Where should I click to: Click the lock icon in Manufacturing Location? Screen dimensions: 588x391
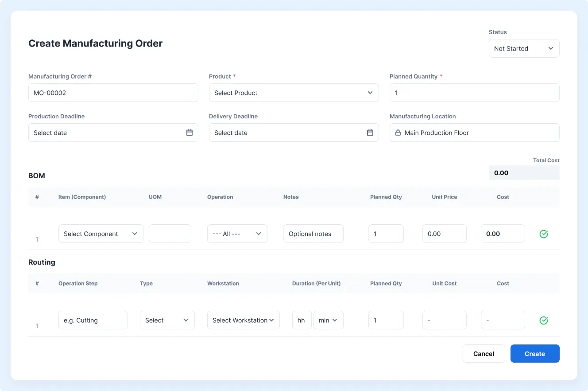click(x=398, y=133)
